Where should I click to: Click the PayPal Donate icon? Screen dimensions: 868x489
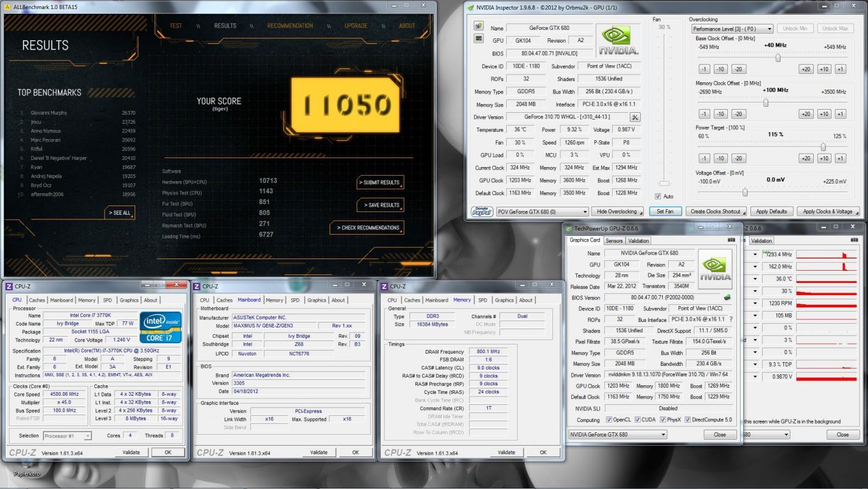[482, 212]
